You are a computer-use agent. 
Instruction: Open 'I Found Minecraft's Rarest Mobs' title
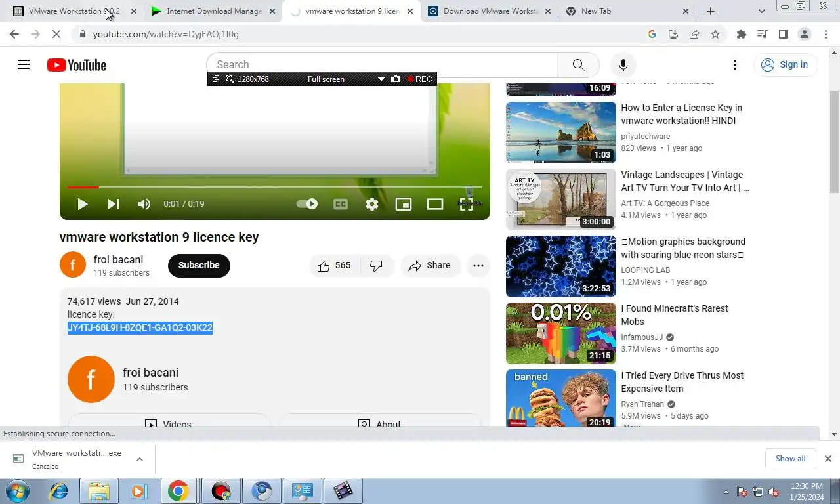tap(675, 315)
